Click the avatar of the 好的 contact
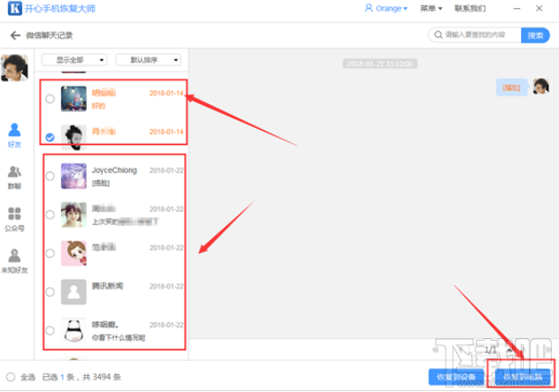The width and height of the screenshot is (559, 392). pos(74,99)
